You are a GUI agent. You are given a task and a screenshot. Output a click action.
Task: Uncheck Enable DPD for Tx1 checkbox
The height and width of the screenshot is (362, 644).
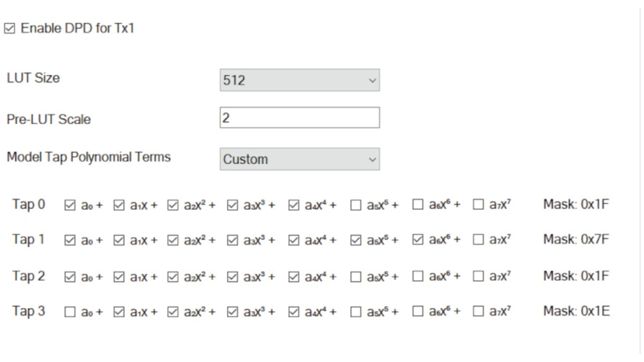[x=10, y=29]
